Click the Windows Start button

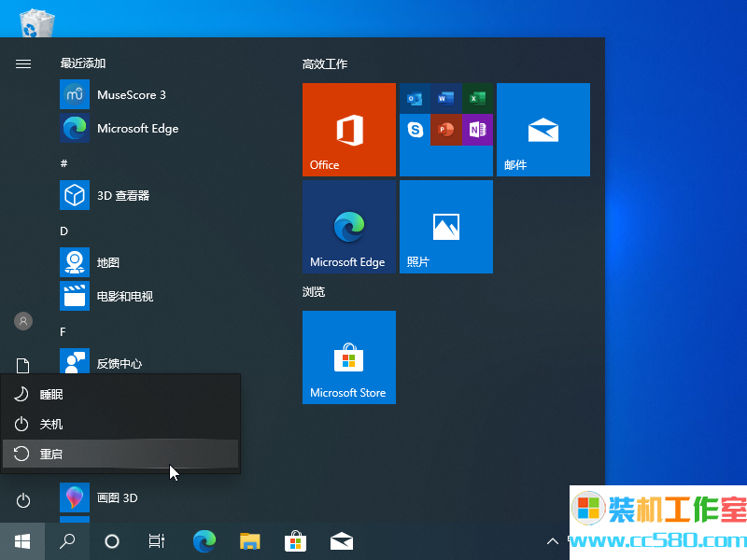pyautogui.click(x=22, y=541)
